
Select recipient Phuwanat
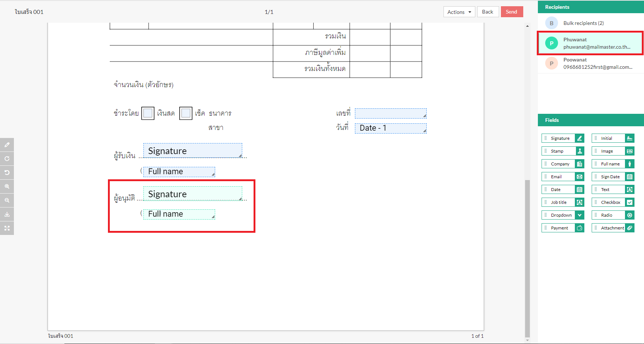coord(590,43)
